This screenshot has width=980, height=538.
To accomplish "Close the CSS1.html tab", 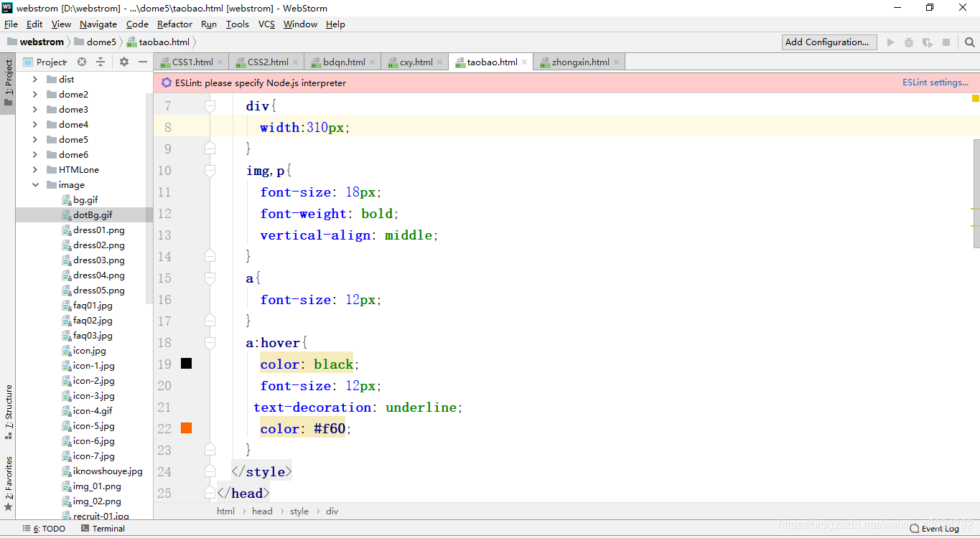I will pos(220,62).
